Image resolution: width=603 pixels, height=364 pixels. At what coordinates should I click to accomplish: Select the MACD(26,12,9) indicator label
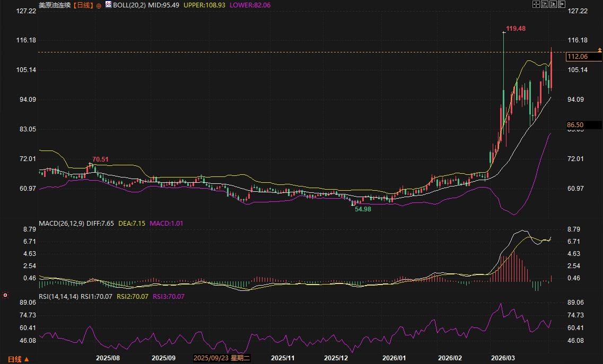(61, 224)
